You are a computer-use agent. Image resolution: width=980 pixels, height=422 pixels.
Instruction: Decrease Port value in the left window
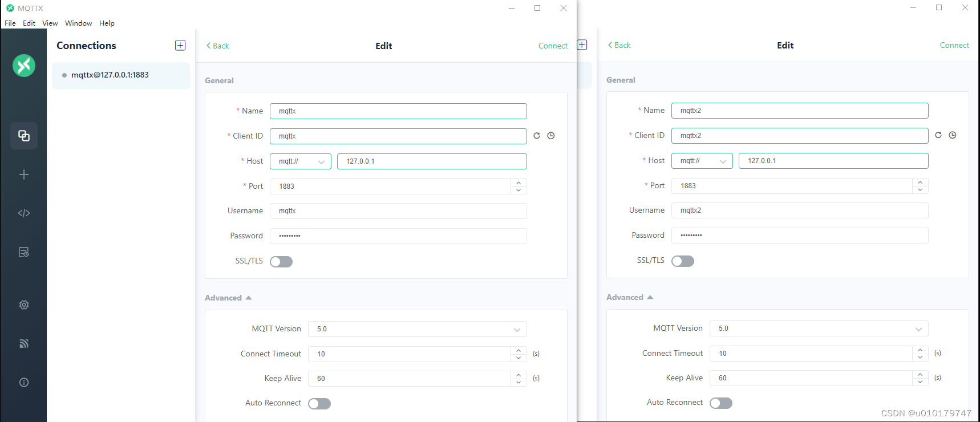(x=519, y=190)
